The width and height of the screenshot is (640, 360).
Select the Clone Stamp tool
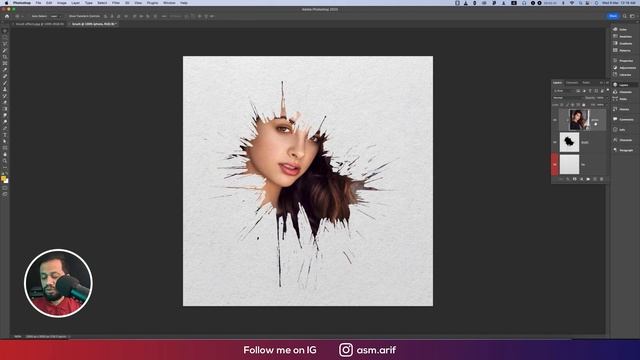[x=5, y=89]
